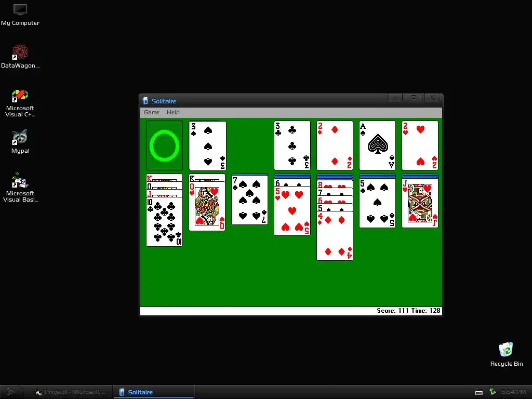This screenshot has height=399, width=532.
Task: Select the black king above the queen of hearts
Action: pyautogui.click(x=207, y=178)
